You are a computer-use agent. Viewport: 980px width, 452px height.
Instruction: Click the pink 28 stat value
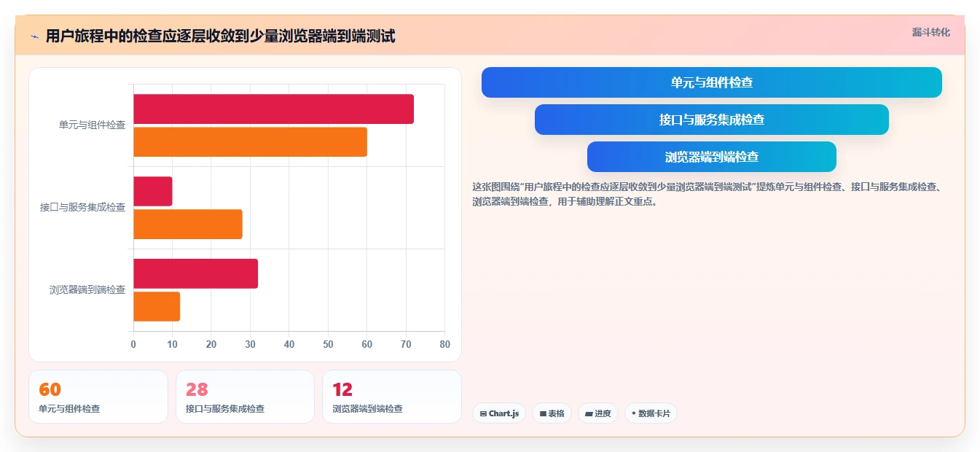(x=197, y=389)
